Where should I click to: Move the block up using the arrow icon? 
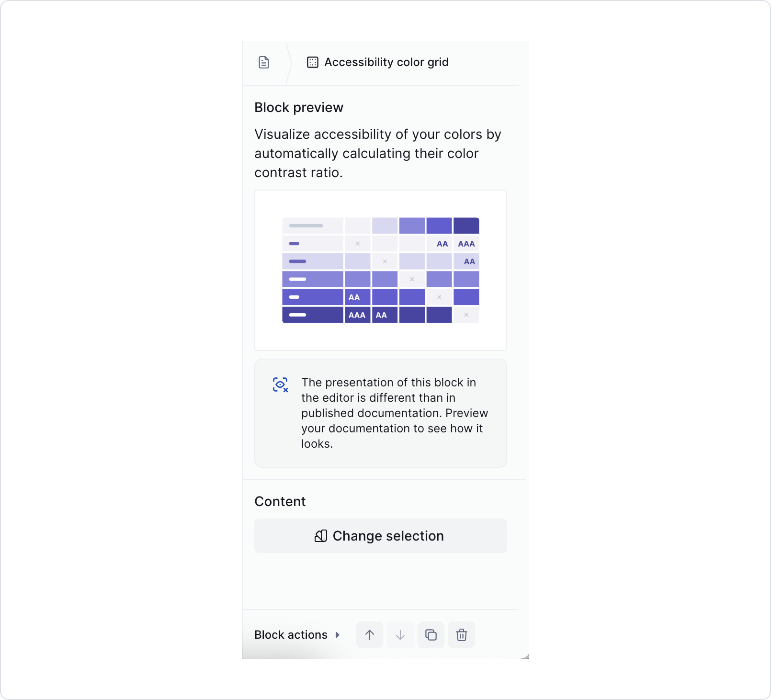(x=370, y=634)
